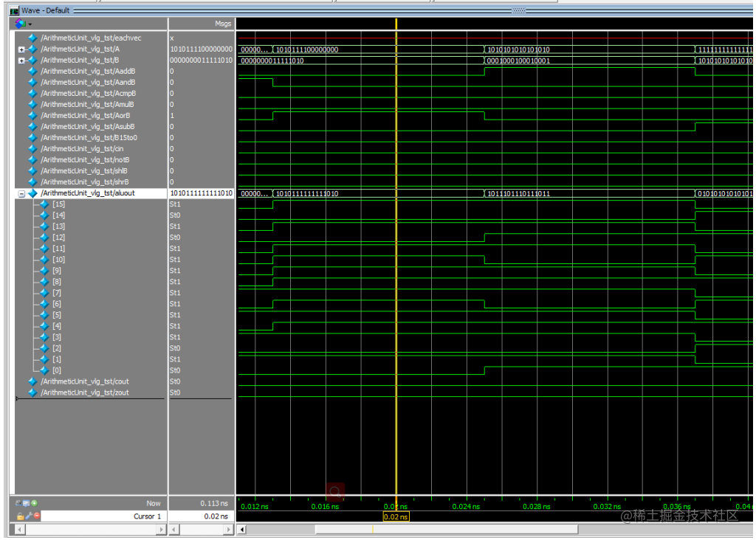Toggle the Cursor 1 lock icon
The height and width of the screenshot is (540, 756).
point(20,516)
